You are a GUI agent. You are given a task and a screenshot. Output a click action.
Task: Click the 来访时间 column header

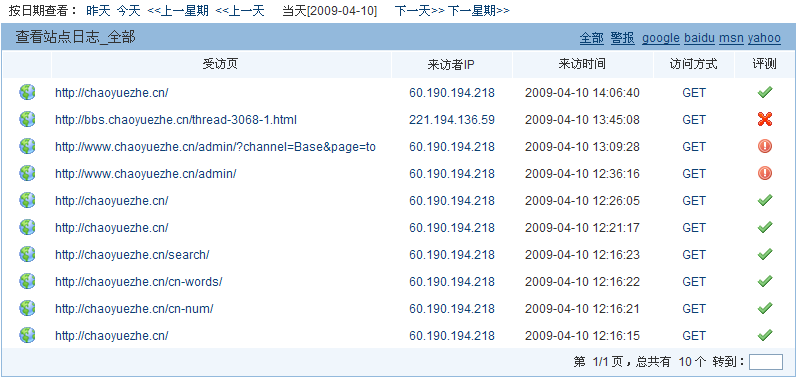coord(582,65)
